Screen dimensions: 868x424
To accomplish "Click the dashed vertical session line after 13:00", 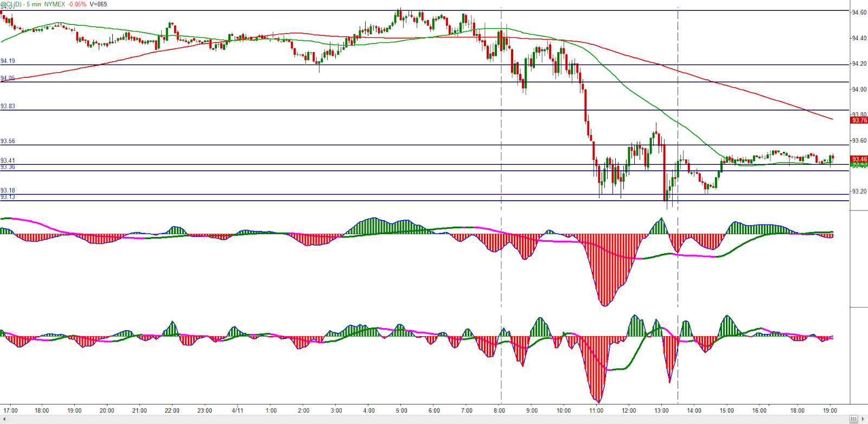I will pyautogui.click(x=678, y=206).
